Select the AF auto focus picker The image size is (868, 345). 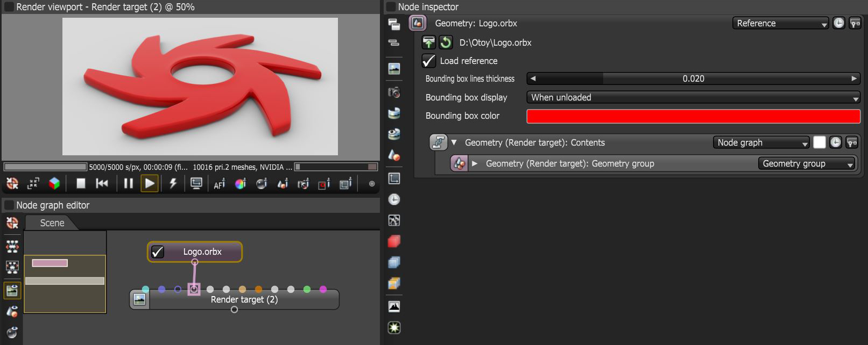coord(219,184)
